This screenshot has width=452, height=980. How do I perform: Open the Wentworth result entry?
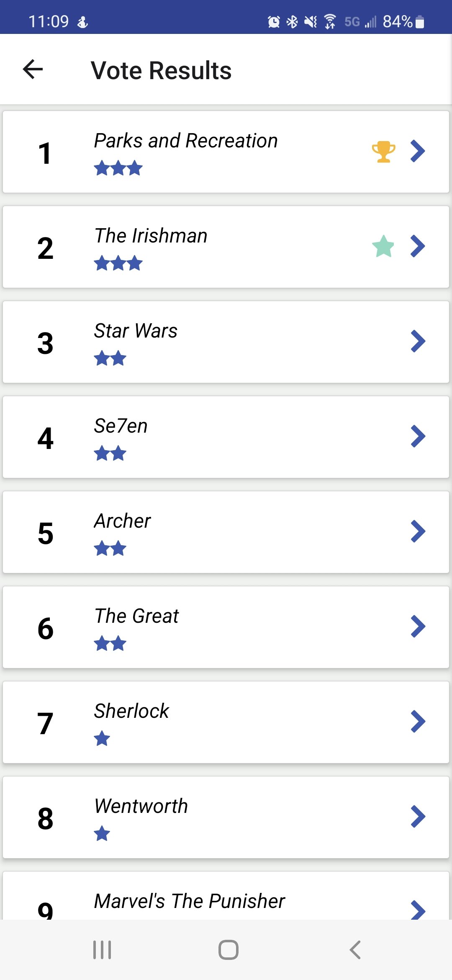(x=226, y=817)
